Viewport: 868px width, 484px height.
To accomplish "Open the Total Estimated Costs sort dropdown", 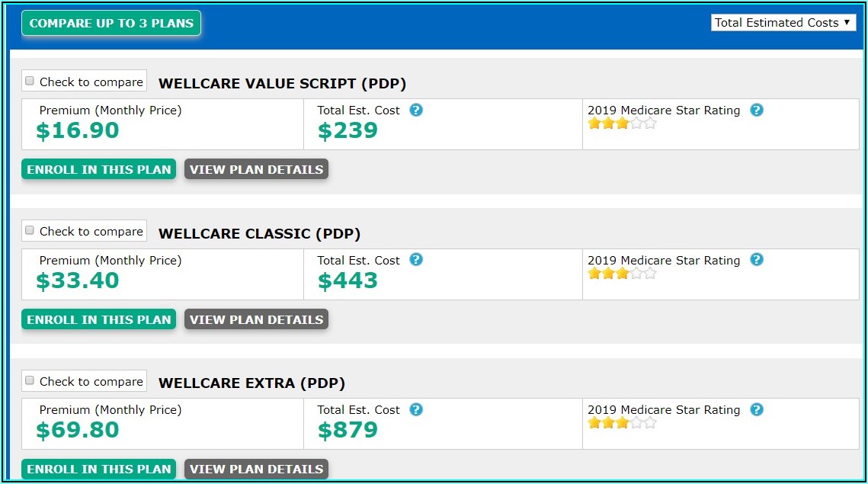I will (x=783, y=23).
